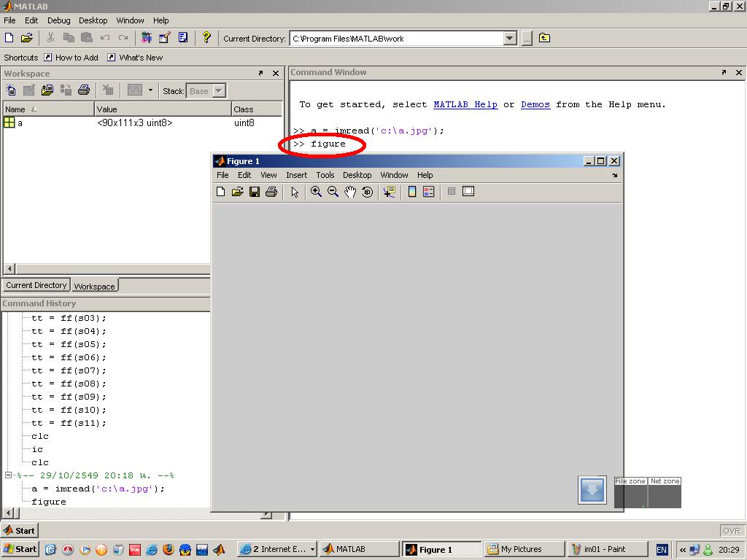Select variable a in the Workspace list
The width and height of the screenshot is (747, 560).
pyautogui.click(x=142, y=122)
